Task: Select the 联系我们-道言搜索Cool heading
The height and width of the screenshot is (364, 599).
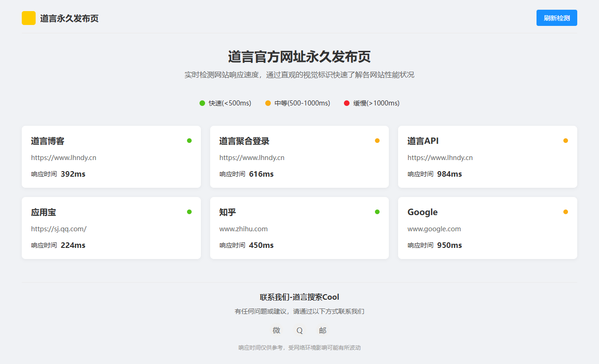Action: (x=299, y=297)
